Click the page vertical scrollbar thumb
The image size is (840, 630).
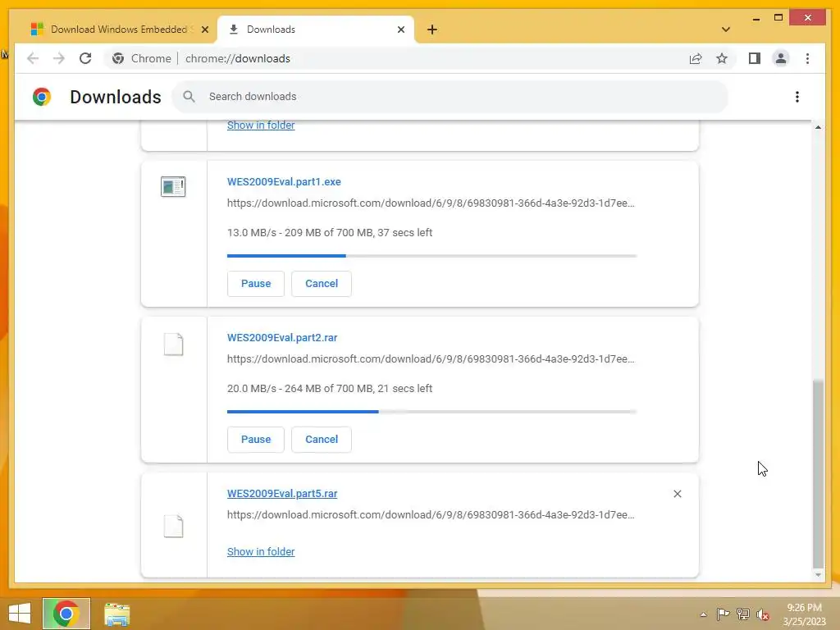click(x=818, y=473)
